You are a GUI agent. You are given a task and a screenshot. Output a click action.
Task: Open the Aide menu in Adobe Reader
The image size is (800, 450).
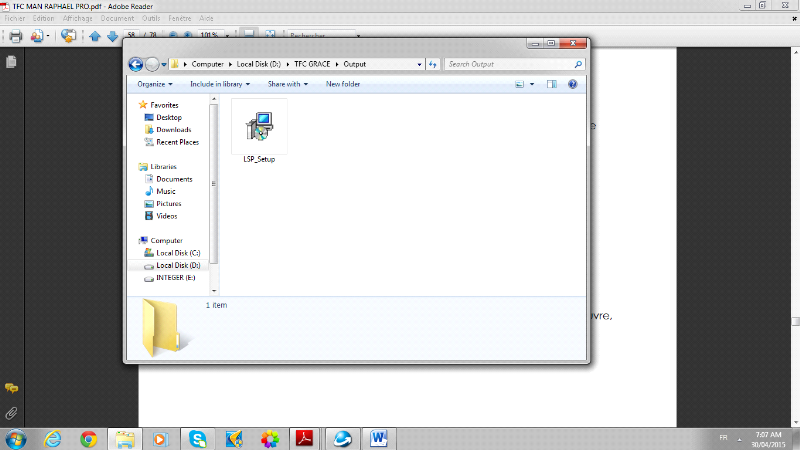point(206,18)
